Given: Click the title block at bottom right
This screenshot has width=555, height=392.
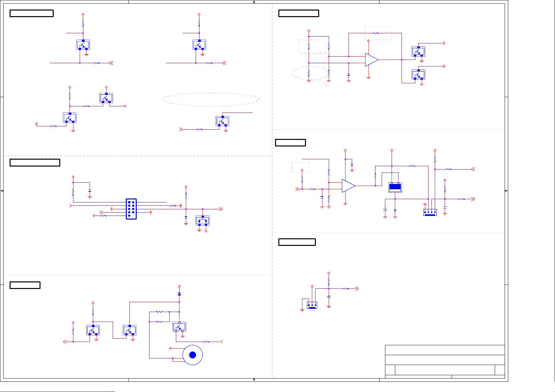Looking at the screenshot, I should pyautogui.click(x=445, y=361).
